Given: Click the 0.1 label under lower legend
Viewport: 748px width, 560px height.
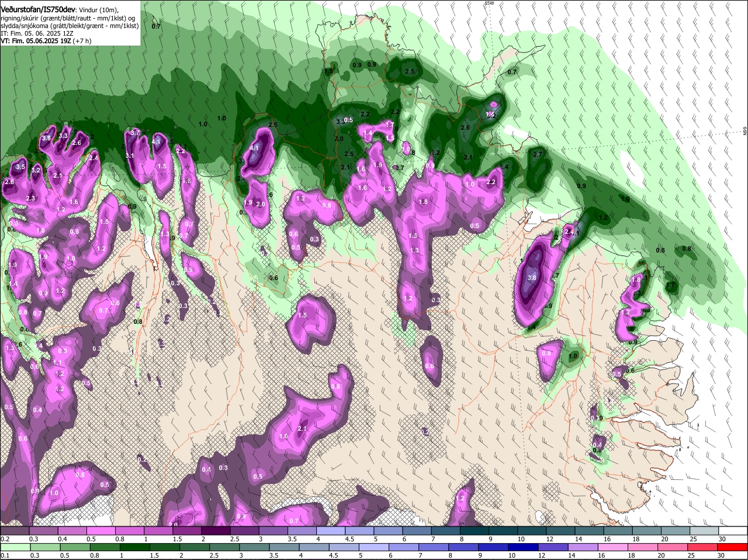Looking at the screenshot, I should (5, 555).
